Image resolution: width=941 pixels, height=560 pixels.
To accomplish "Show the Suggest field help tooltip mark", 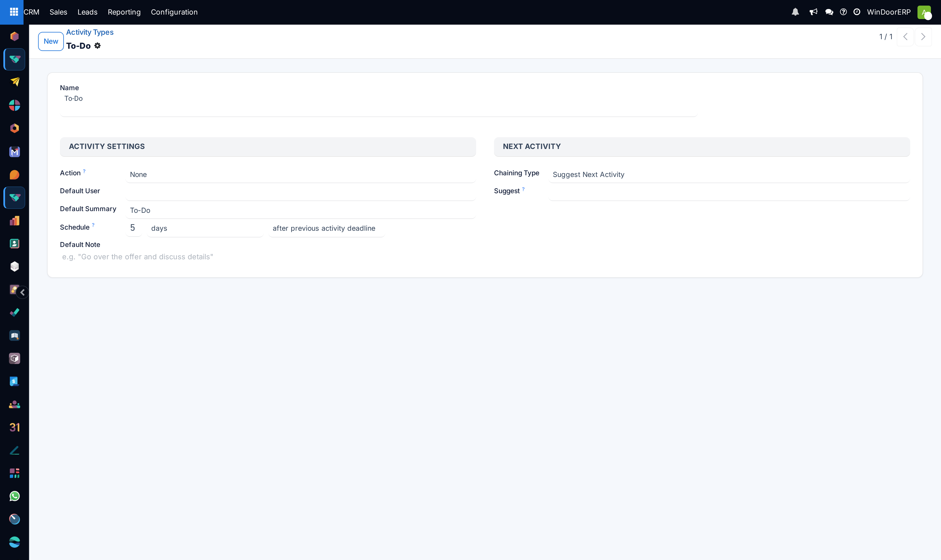I will coord(523,189).
